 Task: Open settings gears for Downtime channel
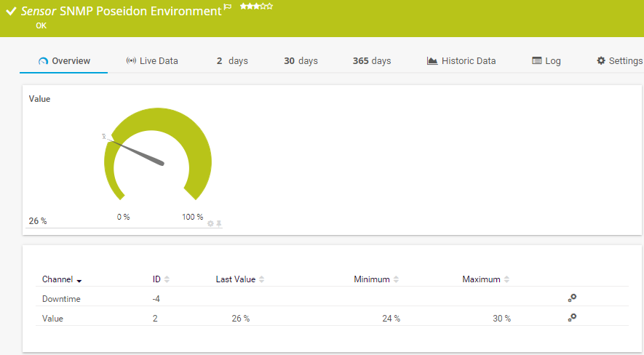(572, 298)
